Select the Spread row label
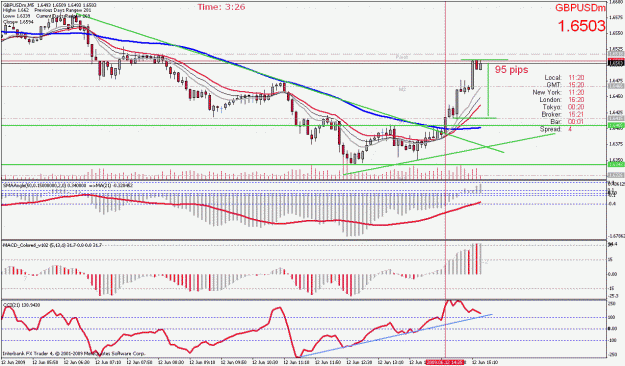Image resolution: width=625 pixels, height=366 pixels. click(550, 129)
